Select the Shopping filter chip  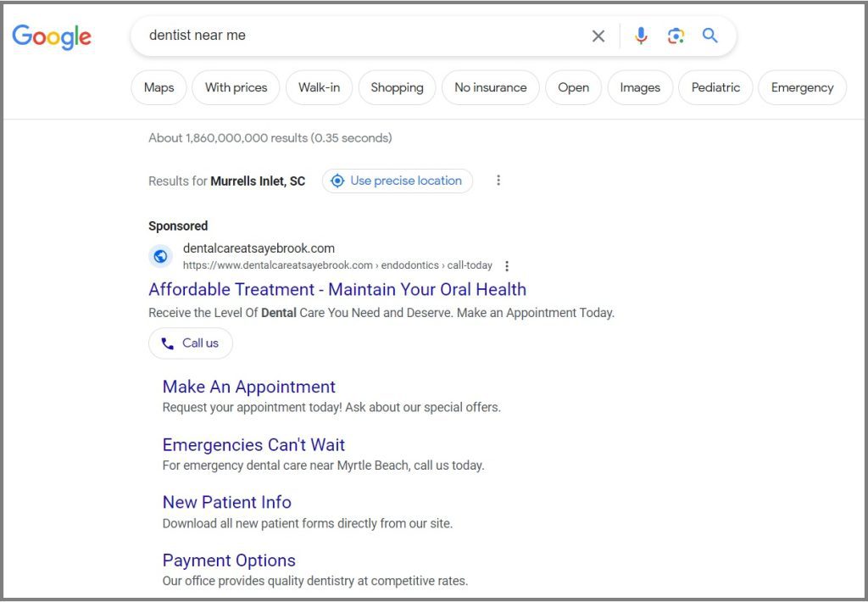click(x=397, y=87)
